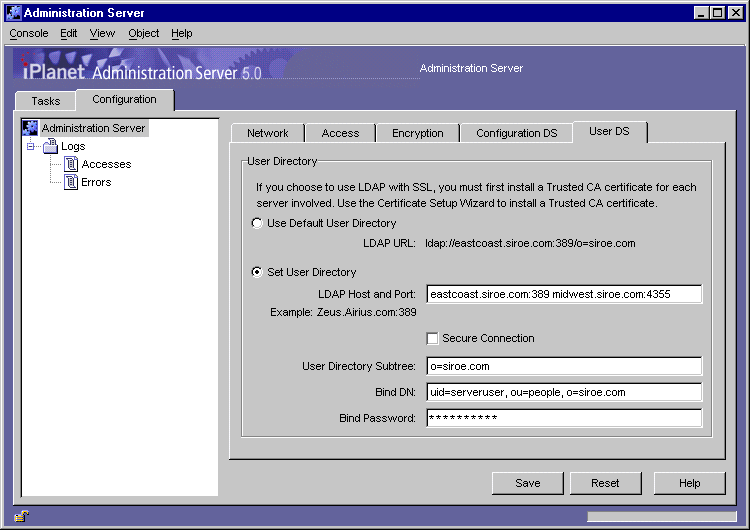Enable the Secure Connection checkbox

[432, 338]
